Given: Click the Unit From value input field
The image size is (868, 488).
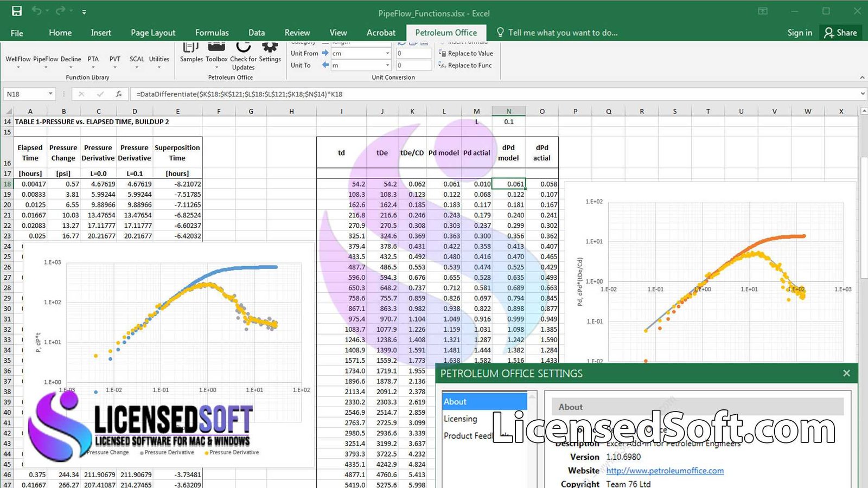Looking at the screenshot, I should 414,53.
